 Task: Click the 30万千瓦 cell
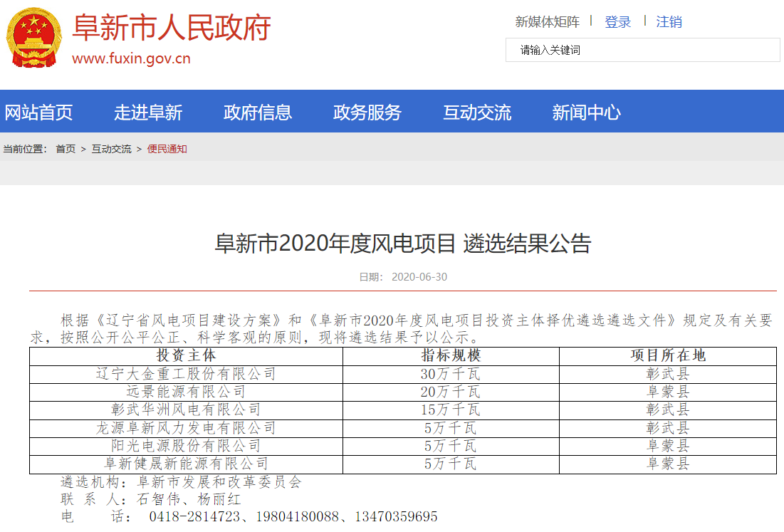pyautogui.click(x=451, y=374)
